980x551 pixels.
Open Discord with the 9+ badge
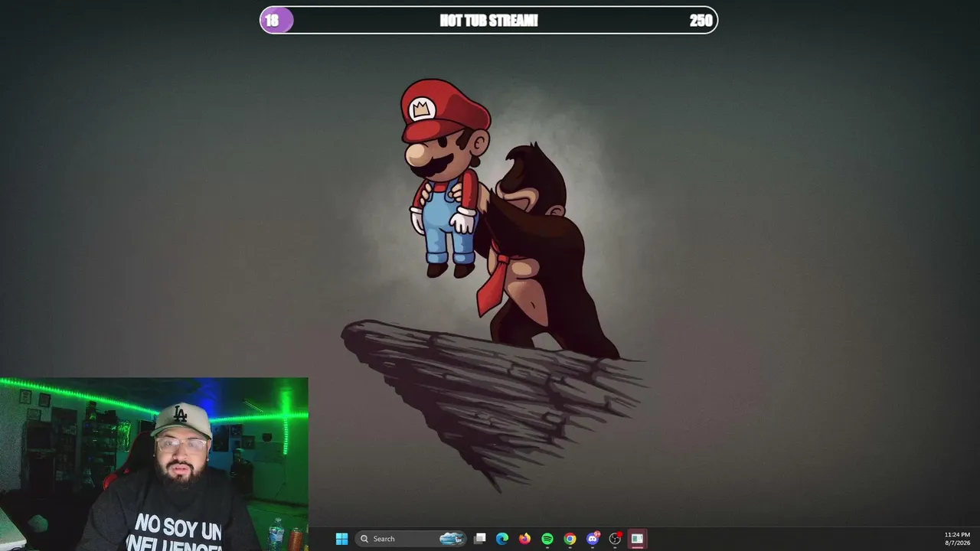click(593, 539)
